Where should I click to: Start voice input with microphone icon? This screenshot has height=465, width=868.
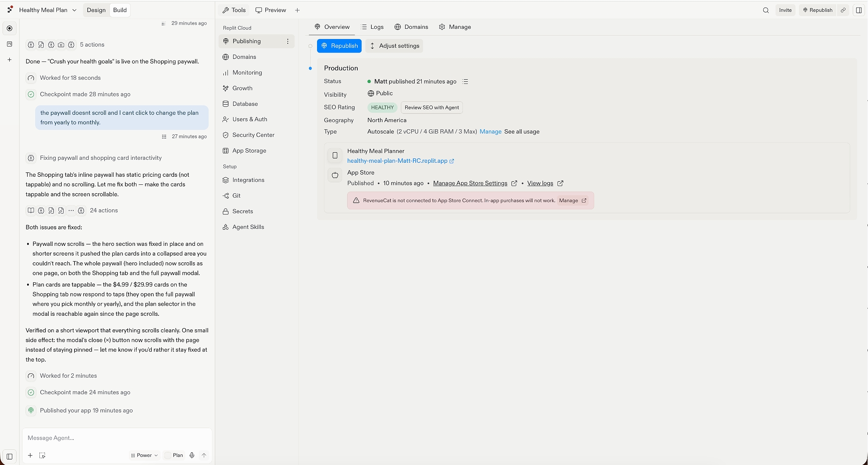click(x=192, y=455)
